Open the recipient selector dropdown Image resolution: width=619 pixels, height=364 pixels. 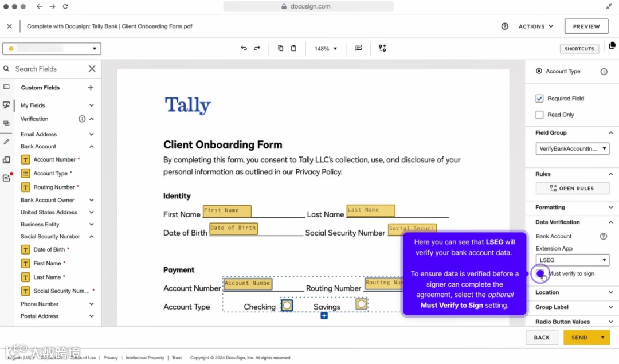click(x=52, y=49)
